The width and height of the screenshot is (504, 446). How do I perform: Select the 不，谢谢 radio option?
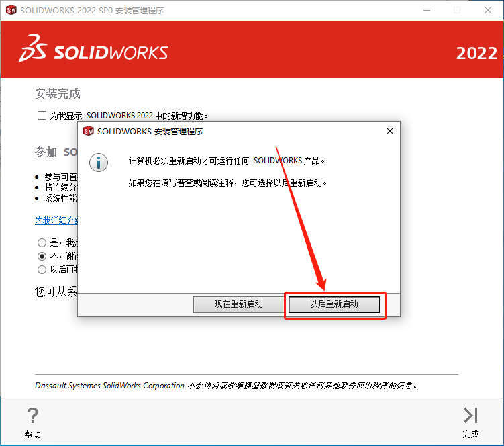(x=42, y=256)
